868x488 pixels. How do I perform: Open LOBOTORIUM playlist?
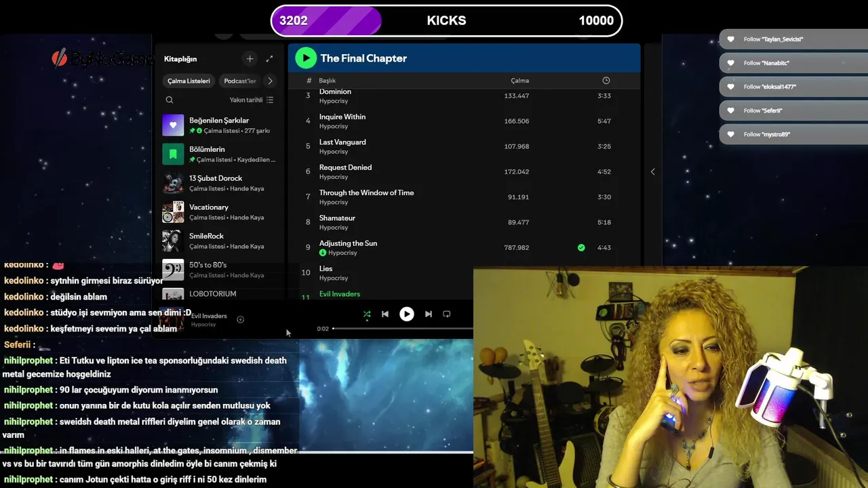coord(219,294)
